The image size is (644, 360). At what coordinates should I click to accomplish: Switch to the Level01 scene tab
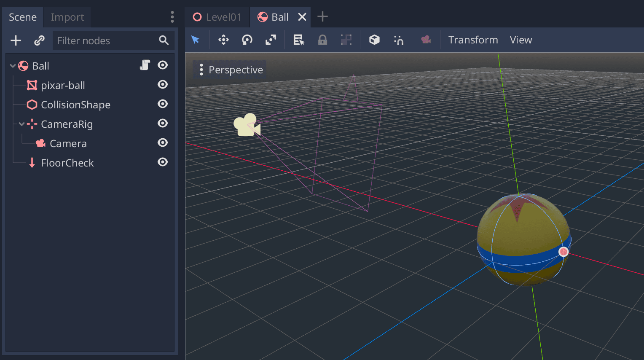click(217, 17)
